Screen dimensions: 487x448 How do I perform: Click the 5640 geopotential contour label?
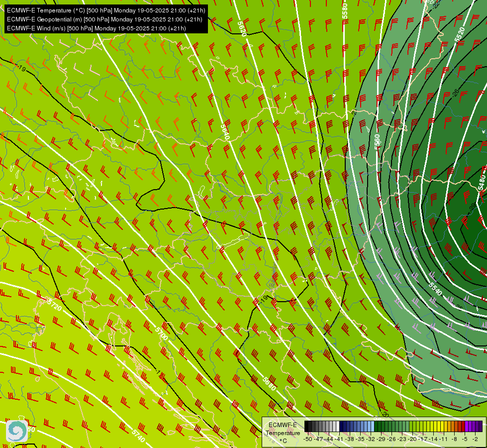coord(225,132)
